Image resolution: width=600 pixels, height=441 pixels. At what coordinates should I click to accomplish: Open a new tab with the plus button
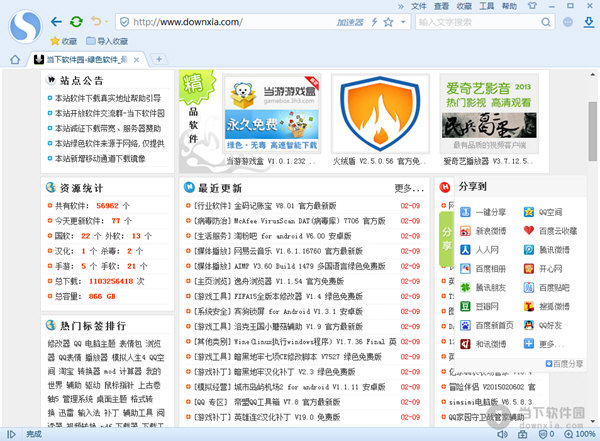(x=159, y=59)
